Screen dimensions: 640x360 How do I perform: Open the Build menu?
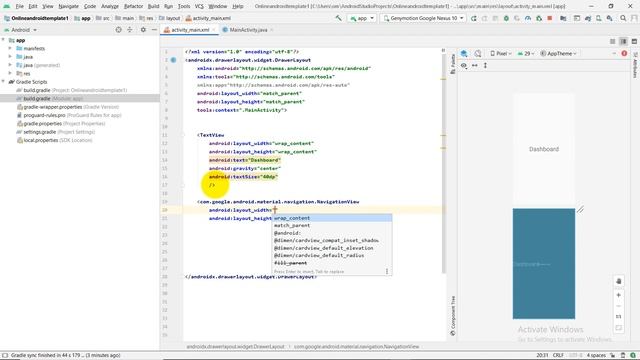pos(153,6)
